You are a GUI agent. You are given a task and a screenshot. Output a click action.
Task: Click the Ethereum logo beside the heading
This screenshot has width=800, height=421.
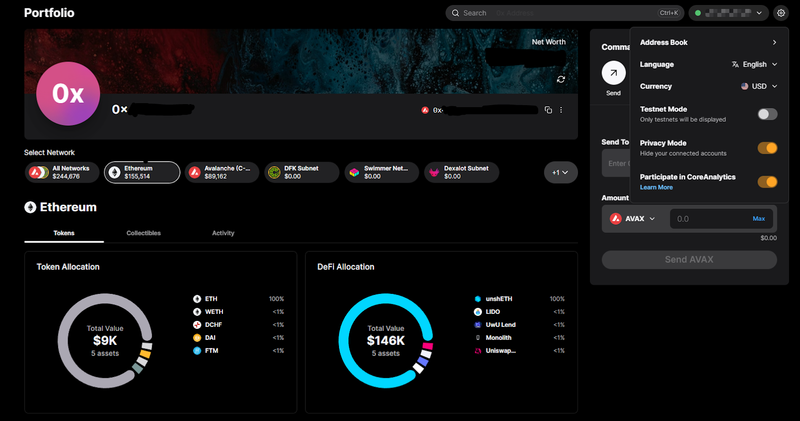pos(30,207)
